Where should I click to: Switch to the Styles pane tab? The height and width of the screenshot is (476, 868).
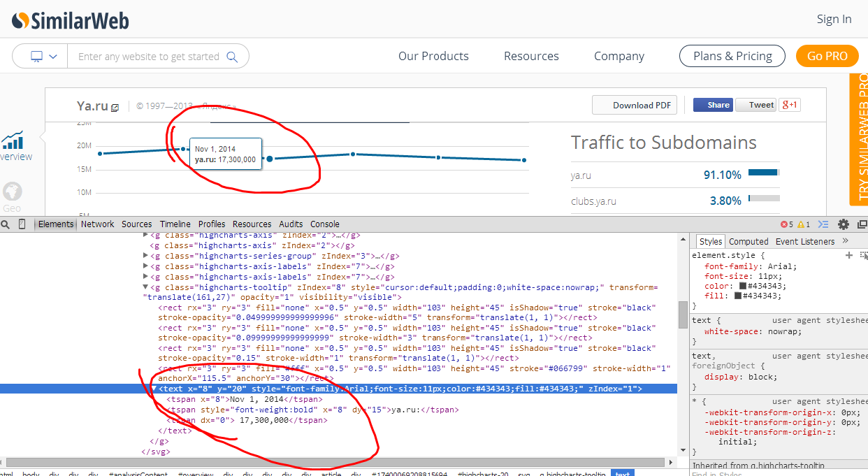[x=711, y=241]
